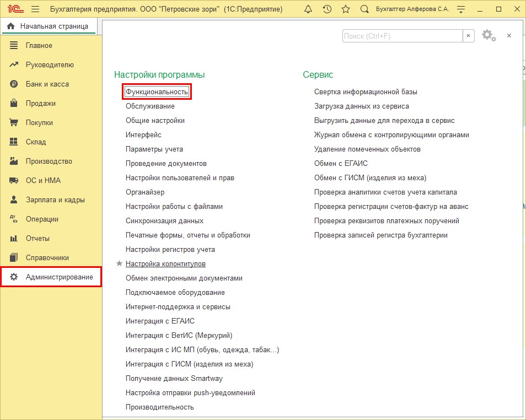The height and width of the screenshot is (420, 526).
Task: Open the main hamburger menu
Action: (35, 9)
